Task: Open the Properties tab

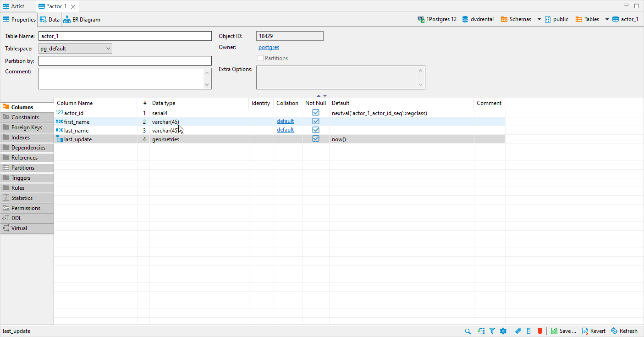Action: (x=19, y=20)
